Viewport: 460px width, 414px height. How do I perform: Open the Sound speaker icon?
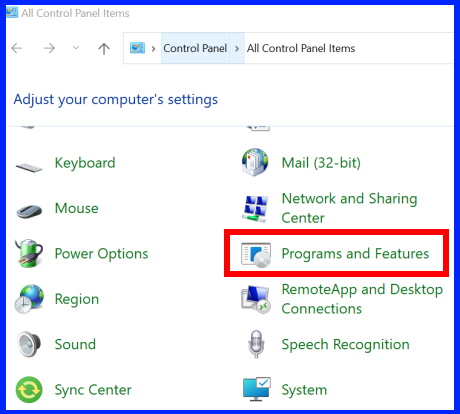point(29,344)
